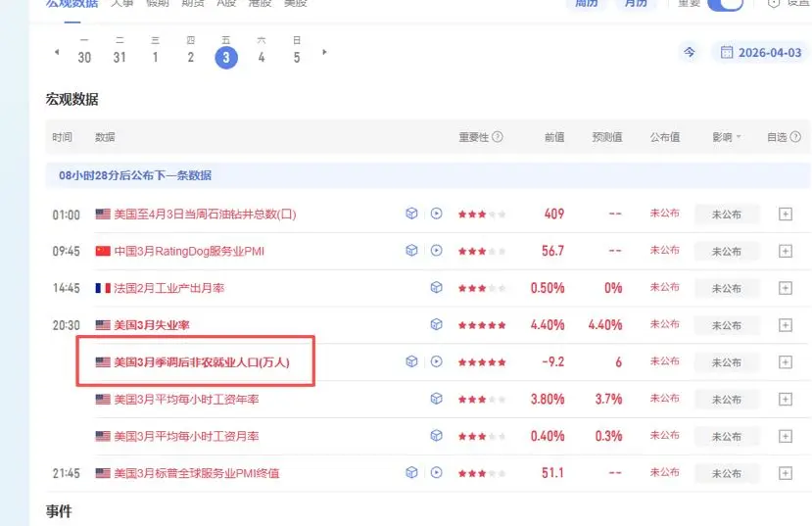Go to previous week arrow
Image resolution: width=812 pixels, height=526 pixels.
57,52
